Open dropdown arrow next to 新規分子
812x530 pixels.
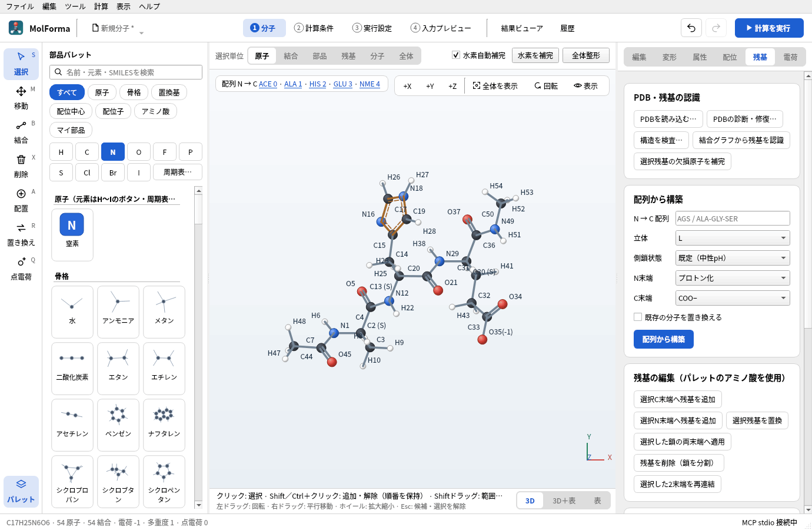141,33
